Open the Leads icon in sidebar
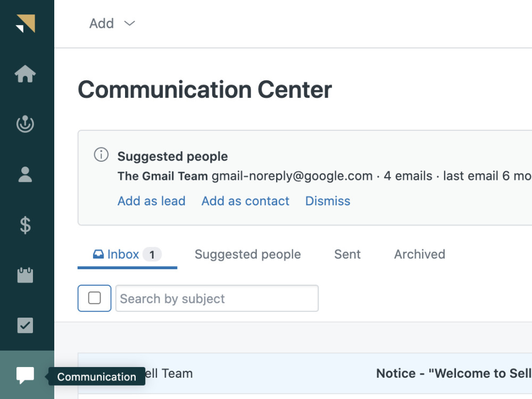This screenshot has height=399, width=532. [26, 124]
